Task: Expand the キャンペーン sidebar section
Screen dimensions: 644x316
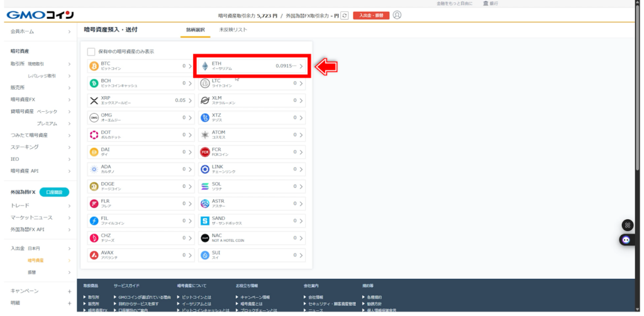Action: [69, 291]
